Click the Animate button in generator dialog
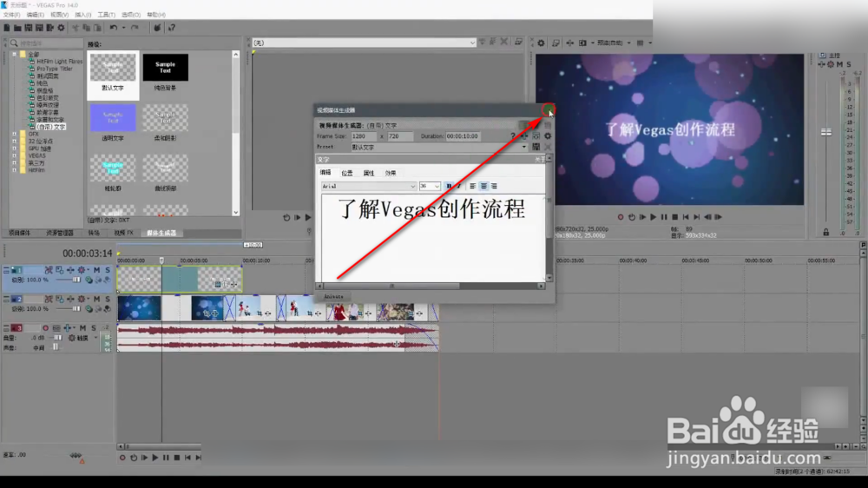Screen dimensions: 868x488 [x=333, y=297]
